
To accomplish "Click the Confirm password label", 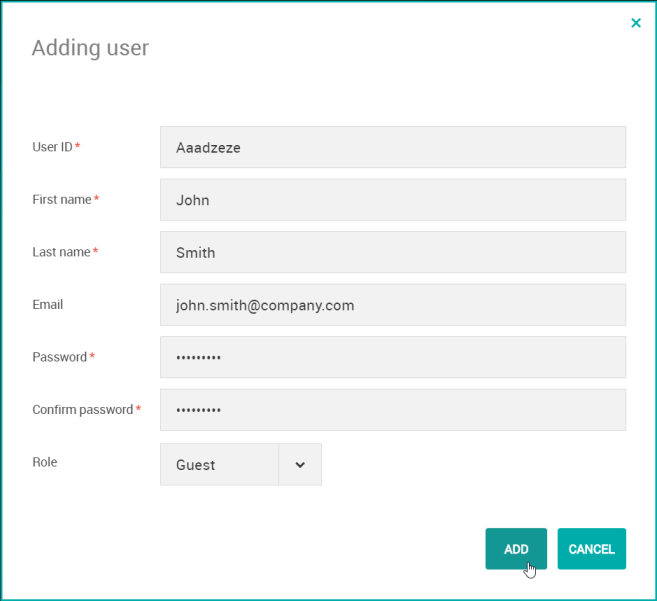I will pyautogui.click(x=82, y=410).
